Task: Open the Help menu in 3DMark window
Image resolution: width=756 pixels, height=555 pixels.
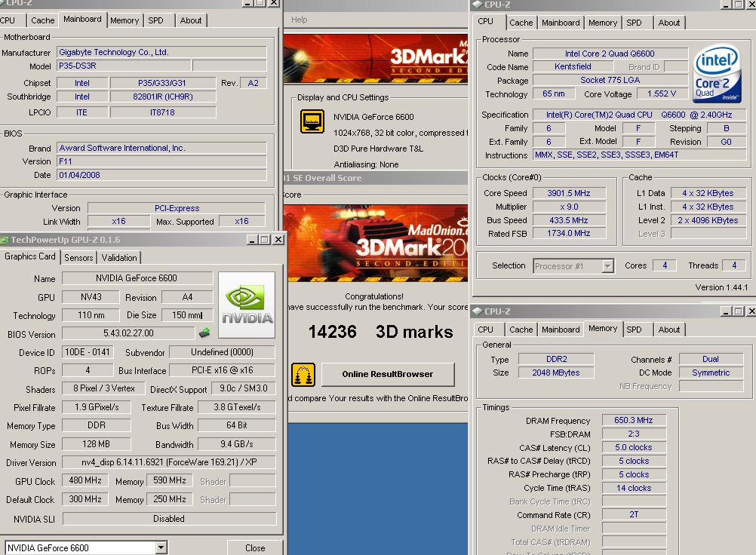Action: point(299,20)
